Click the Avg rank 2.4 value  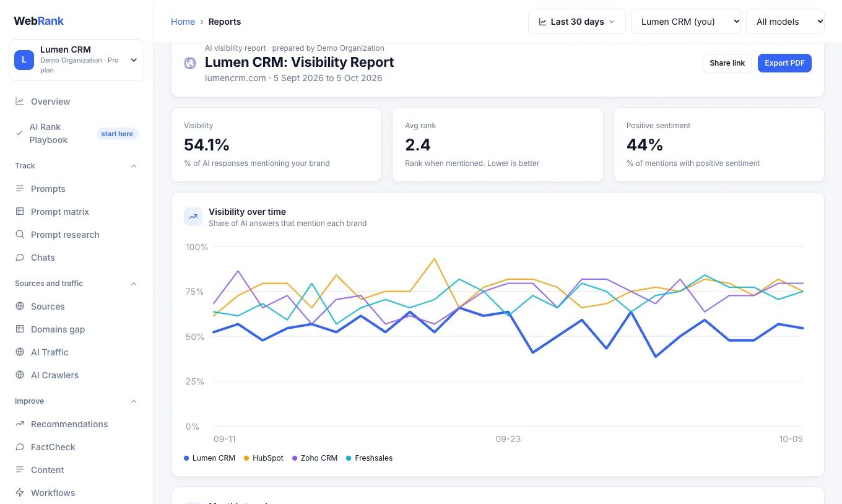click(x=418, y=145)
